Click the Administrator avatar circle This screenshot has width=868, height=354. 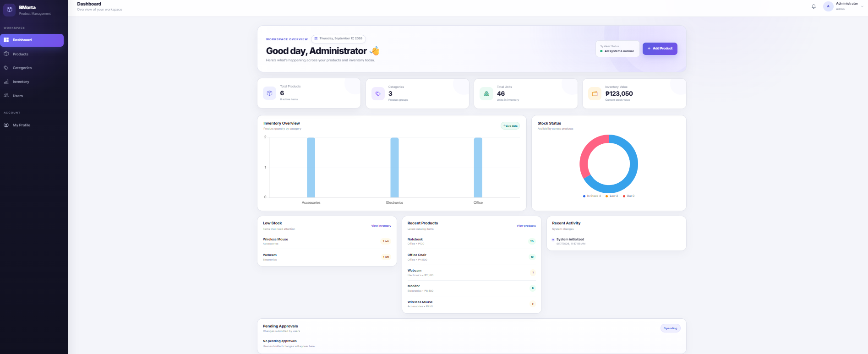(828, 6)
